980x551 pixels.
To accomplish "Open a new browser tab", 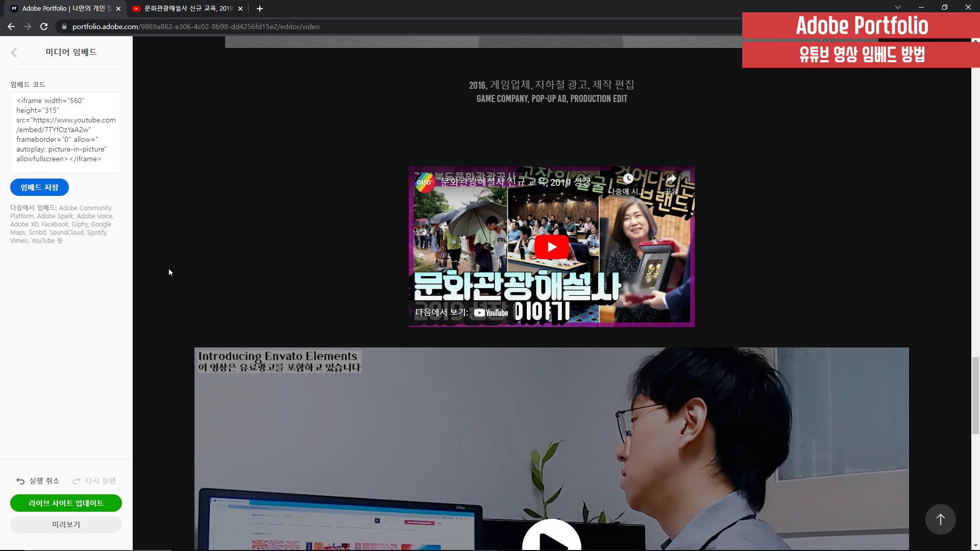I will coord(260,9).
